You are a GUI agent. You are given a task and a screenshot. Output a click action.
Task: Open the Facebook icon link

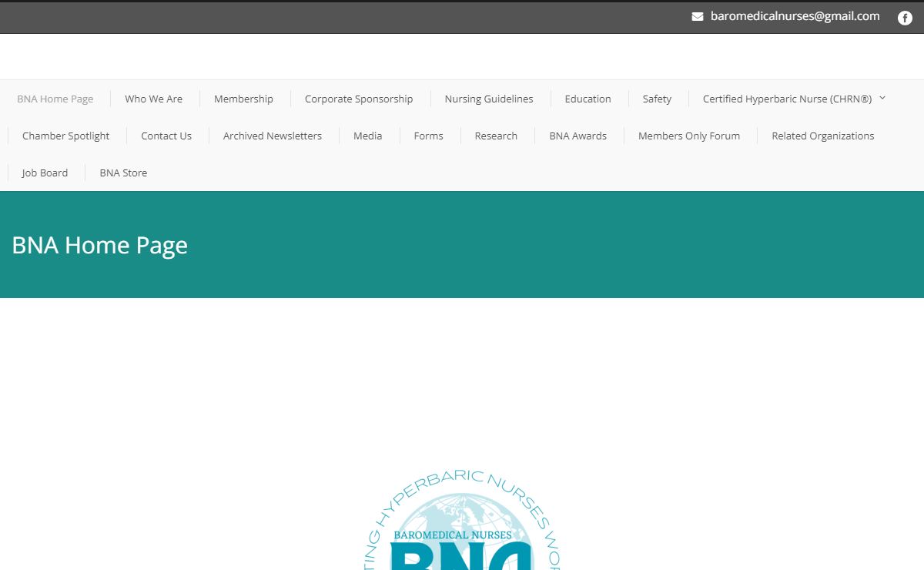tap(905, 18)
